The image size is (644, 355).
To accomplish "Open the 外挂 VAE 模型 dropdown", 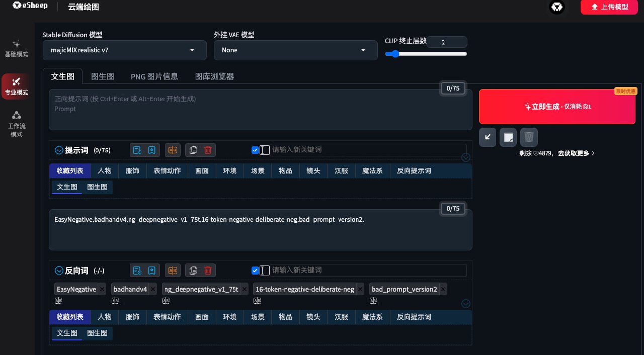I will 295,50.
